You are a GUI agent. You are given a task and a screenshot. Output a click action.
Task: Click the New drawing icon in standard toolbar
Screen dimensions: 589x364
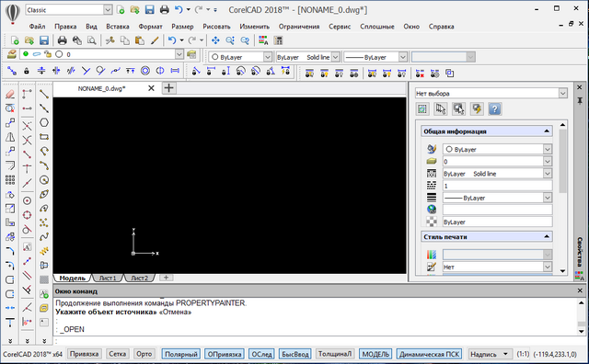pos(15,40)
